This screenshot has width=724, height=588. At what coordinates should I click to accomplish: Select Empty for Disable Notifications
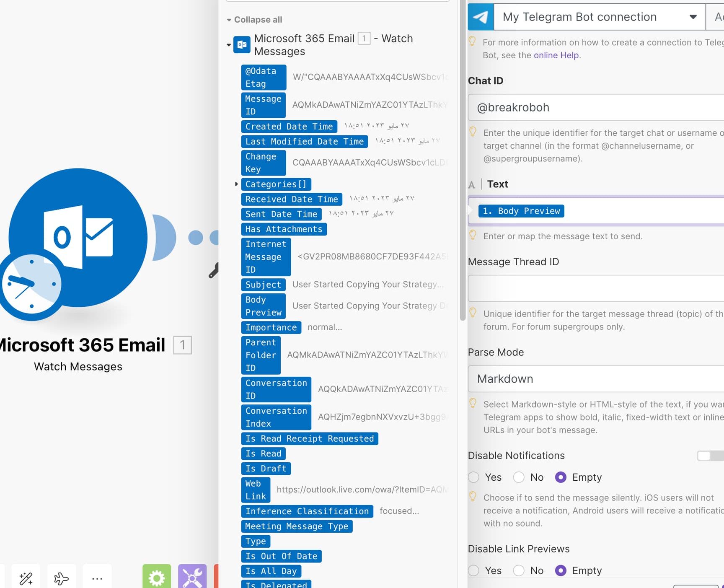561,477
